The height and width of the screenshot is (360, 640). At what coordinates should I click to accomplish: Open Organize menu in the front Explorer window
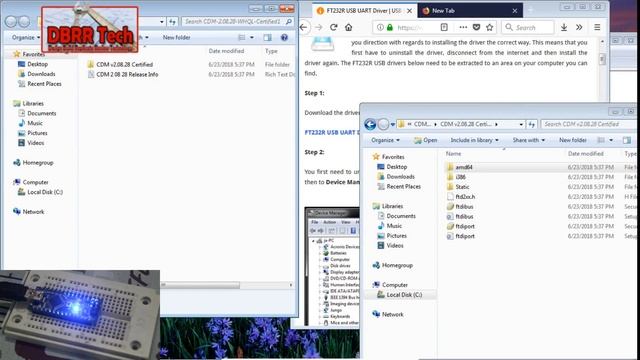(385, 140)
